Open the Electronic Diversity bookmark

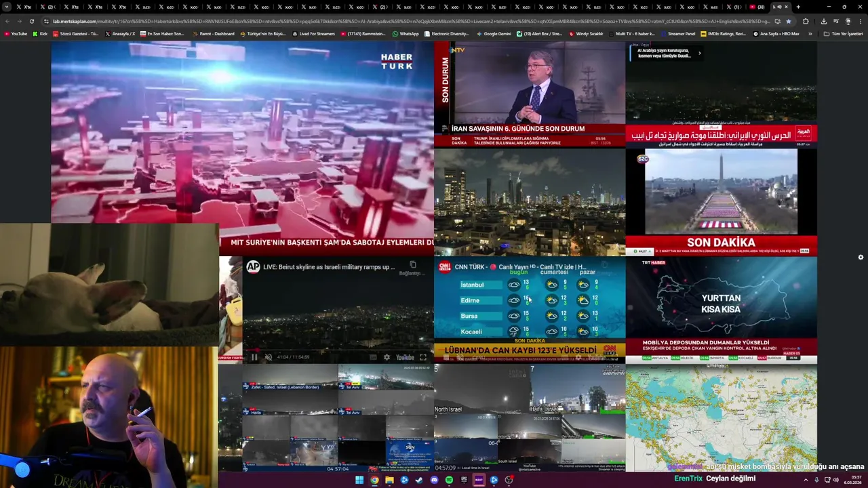coord(446,33)
